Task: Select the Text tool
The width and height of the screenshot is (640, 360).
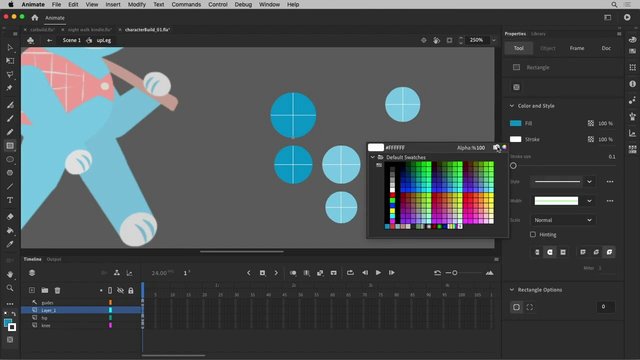Action: click(x=10, y=200)
